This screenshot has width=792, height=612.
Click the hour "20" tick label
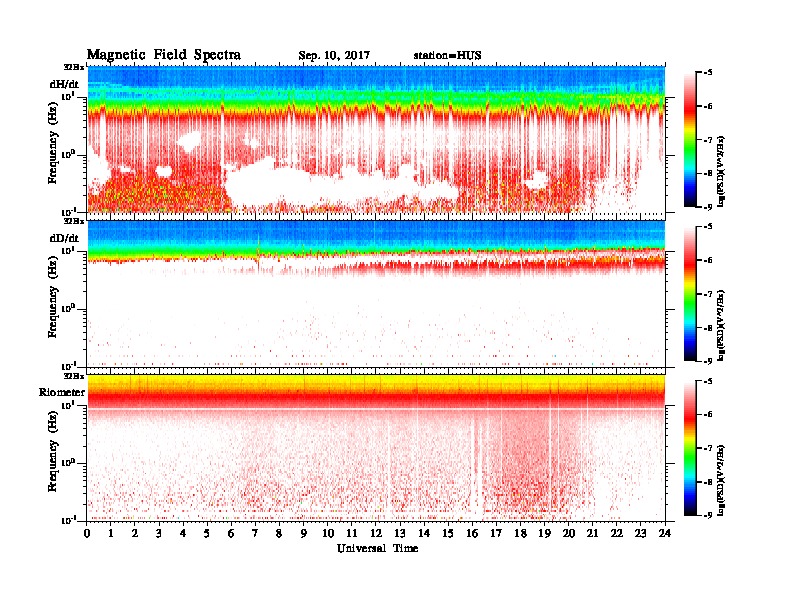coord(569,533)
